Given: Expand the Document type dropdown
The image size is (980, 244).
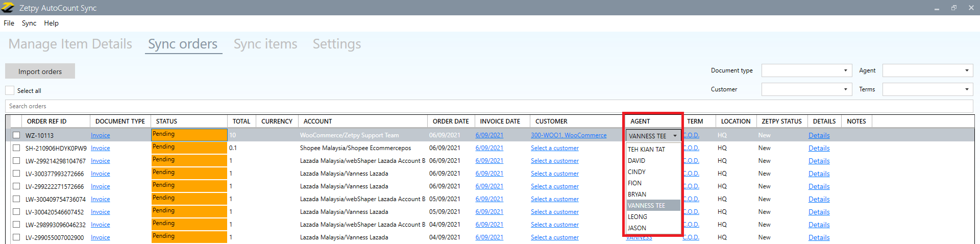Looking at the screenshot, I should click(806, 70).
